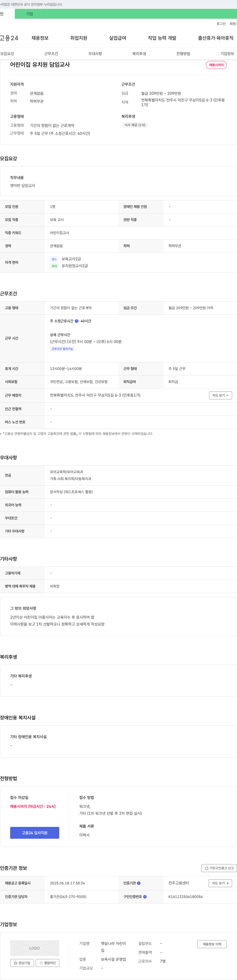This screenshot has height=980, width=237.
Task: Click the 필수 badge beside 보육교사2급
Action: 54,260
